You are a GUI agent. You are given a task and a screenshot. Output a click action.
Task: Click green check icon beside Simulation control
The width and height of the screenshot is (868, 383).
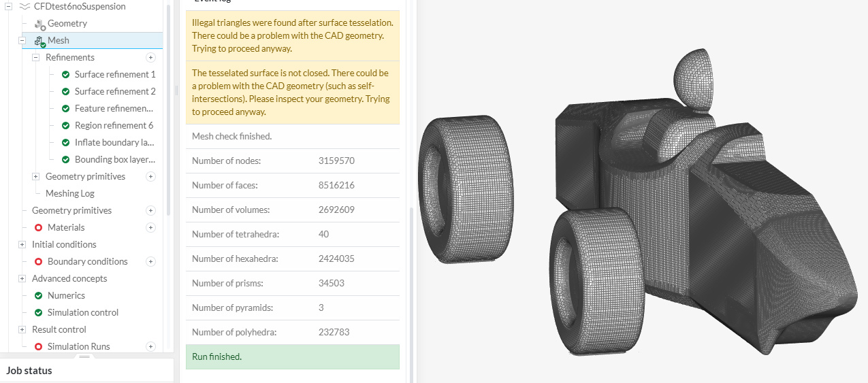(x=39, y=313)
